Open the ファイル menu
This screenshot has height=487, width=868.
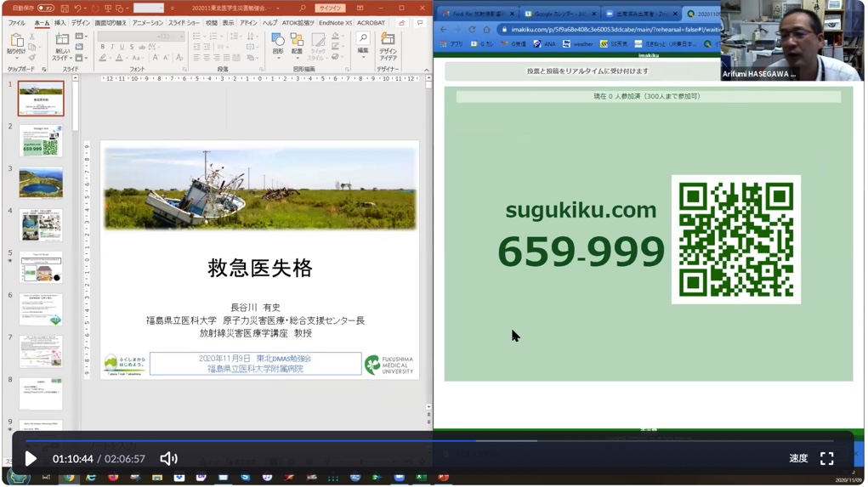pos(17,23)
